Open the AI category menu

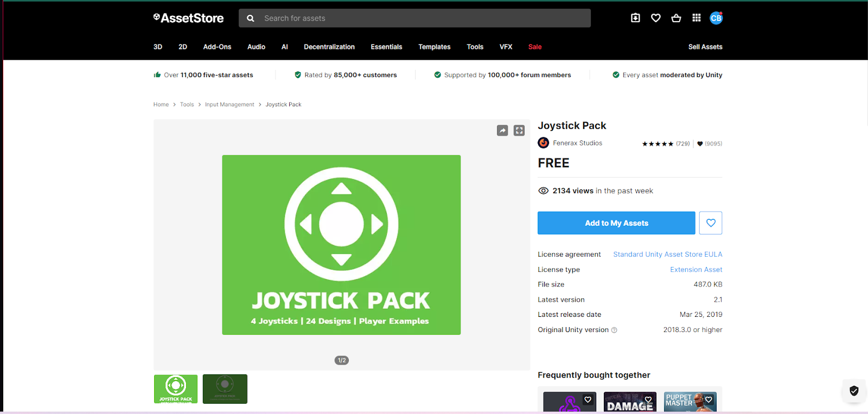pos(284,47)
